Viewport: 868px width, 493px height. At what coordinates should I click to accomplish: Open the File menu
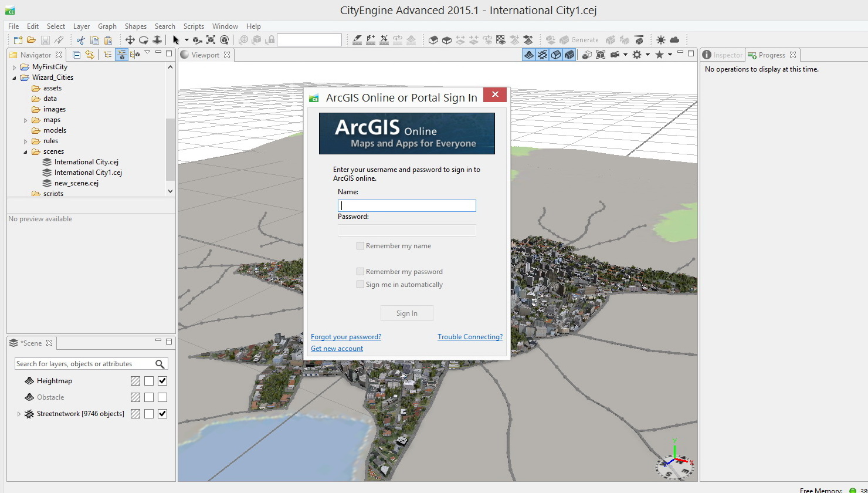(13, 26)
